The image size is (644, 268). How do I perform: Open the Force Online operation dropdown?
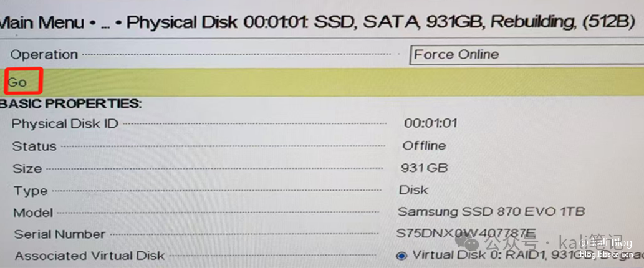coord(527,55)
